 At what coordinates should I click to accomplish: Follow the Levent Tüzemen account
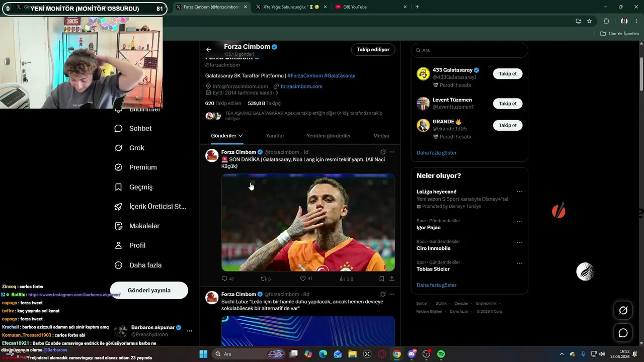(508, 104)
